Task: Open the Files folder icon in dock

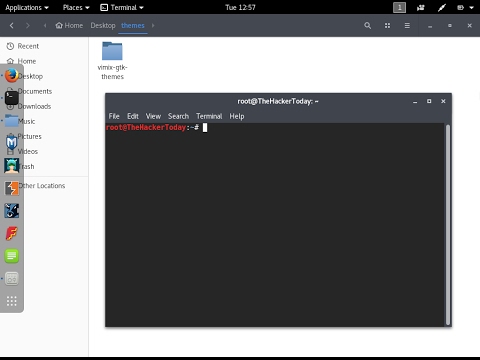Action: click(x=12, y=121)
